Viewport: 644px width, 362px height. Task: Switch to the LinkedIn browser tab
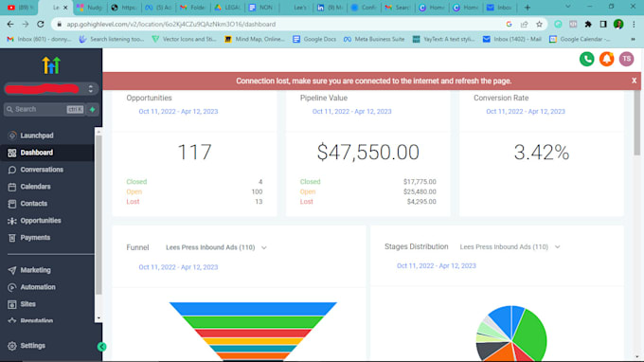click(330, 8)
